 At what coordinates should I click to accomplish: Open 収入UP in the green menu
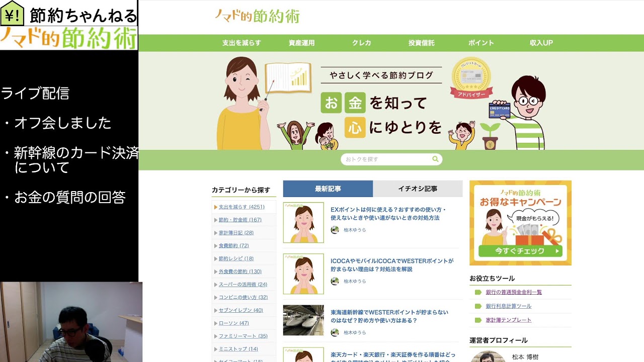click(x=541, y=43)
